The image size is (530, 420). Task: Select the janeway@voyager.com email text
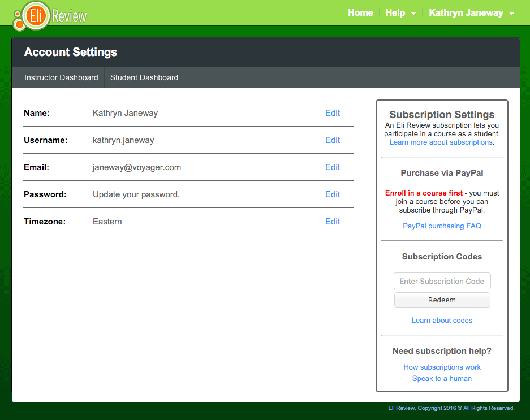tap(137, 167)
